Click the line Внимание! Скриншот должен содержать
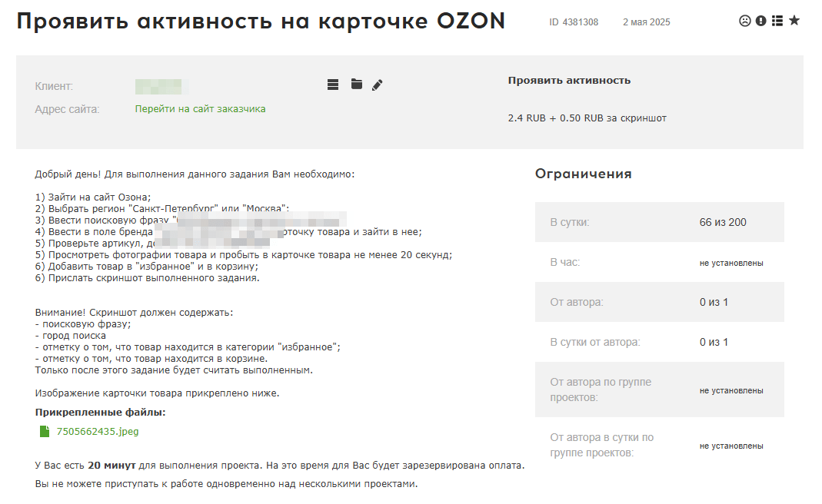 [135, 312]
